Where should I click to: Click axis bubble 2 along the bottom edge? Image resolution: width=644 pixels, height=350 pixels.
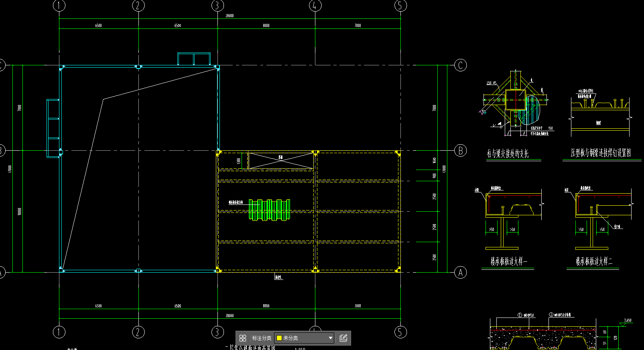pos(138,332)
